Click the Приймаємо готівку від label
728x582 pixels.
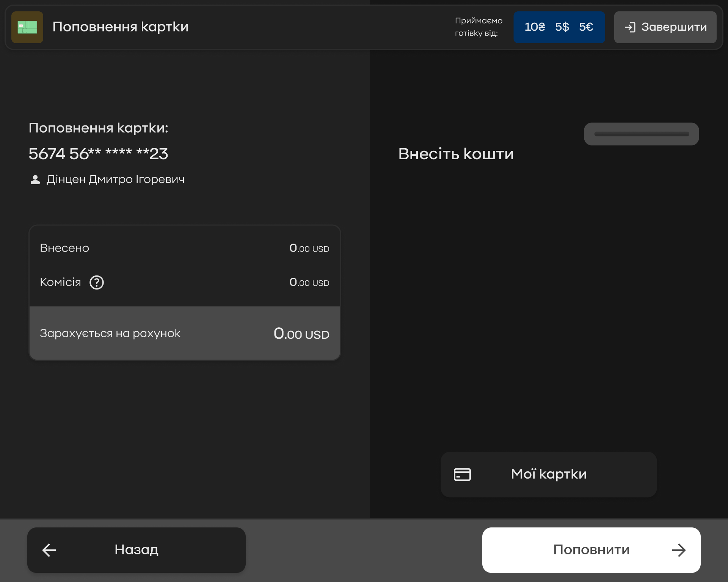pyautogui.click(x=479, y=27)
